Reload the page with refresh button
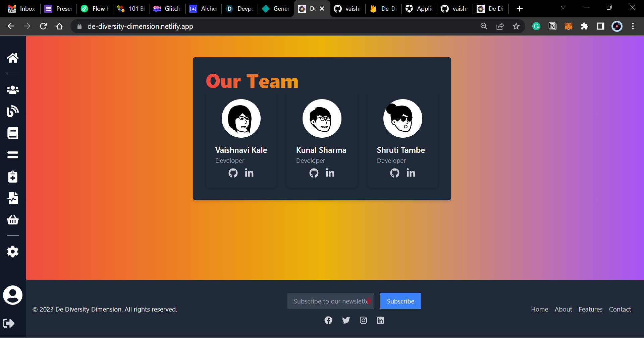 (43, 26)
